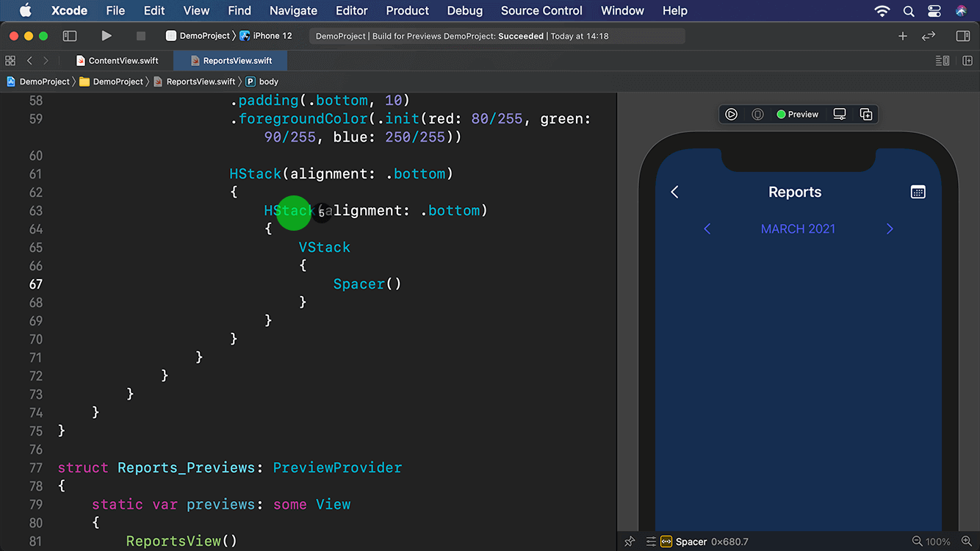Viewport: 980px width, 551px height.
Task: Click line number 67 in gutter
Action: pos(36,284)
